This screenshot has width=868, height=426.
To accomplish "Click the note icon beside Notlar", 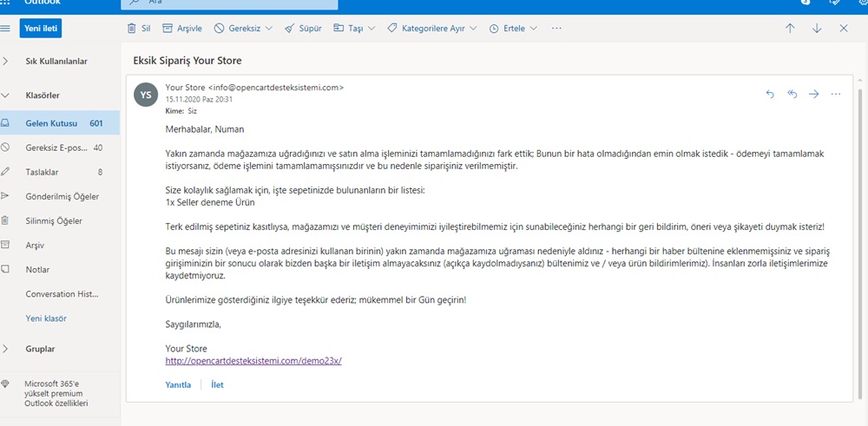I will (x=5, y=269).
